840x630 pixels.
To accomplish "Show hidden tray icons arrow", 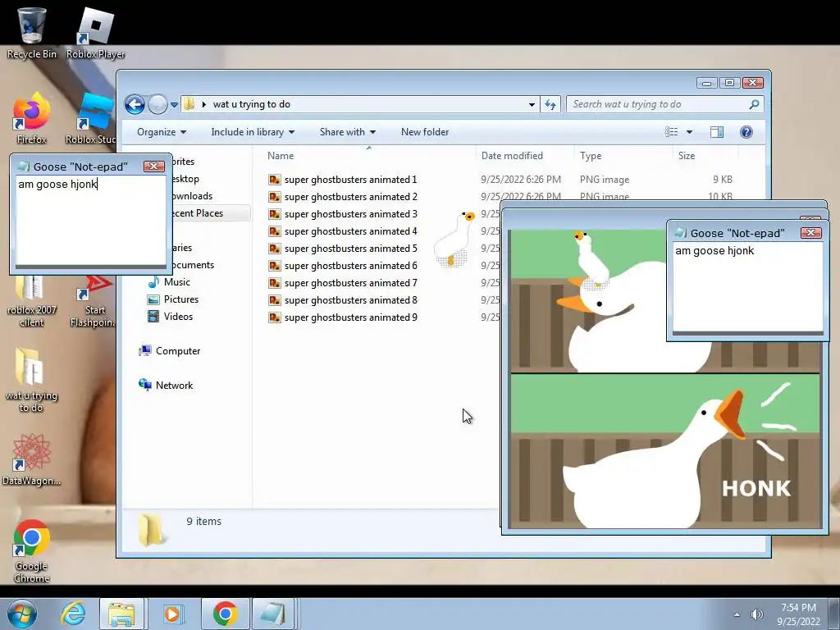I will point(737,614).
